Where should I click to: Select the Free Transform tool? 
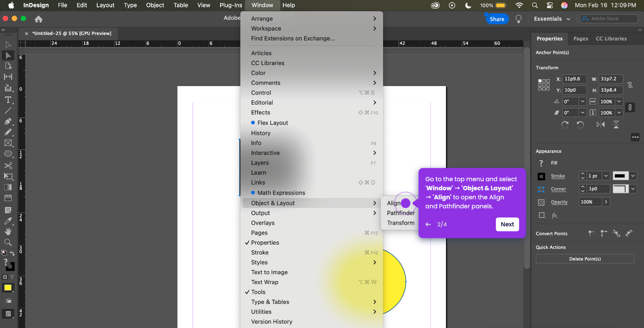[8, 176]
